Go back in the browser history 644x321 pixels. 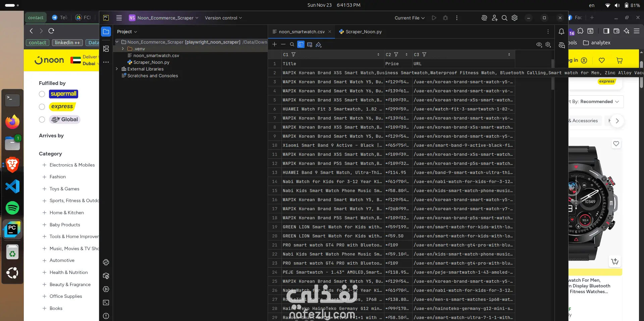tap(31, 31)
